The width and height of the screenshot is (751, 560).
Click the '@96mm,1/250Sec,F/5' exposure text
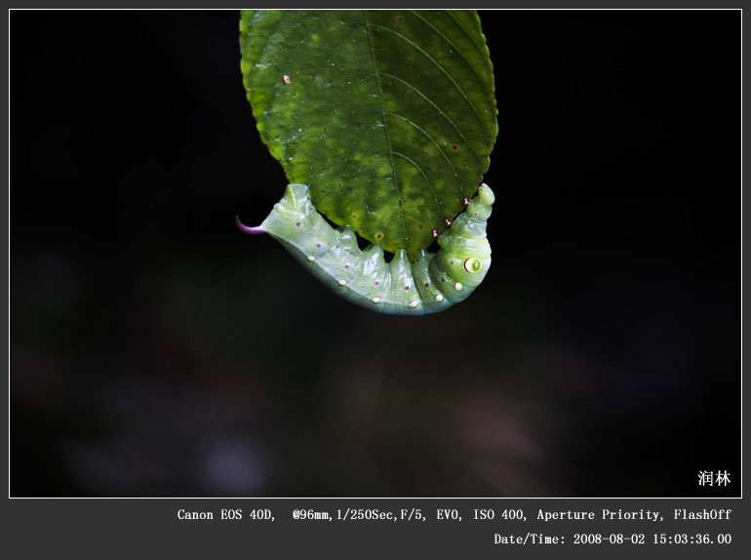358,515
